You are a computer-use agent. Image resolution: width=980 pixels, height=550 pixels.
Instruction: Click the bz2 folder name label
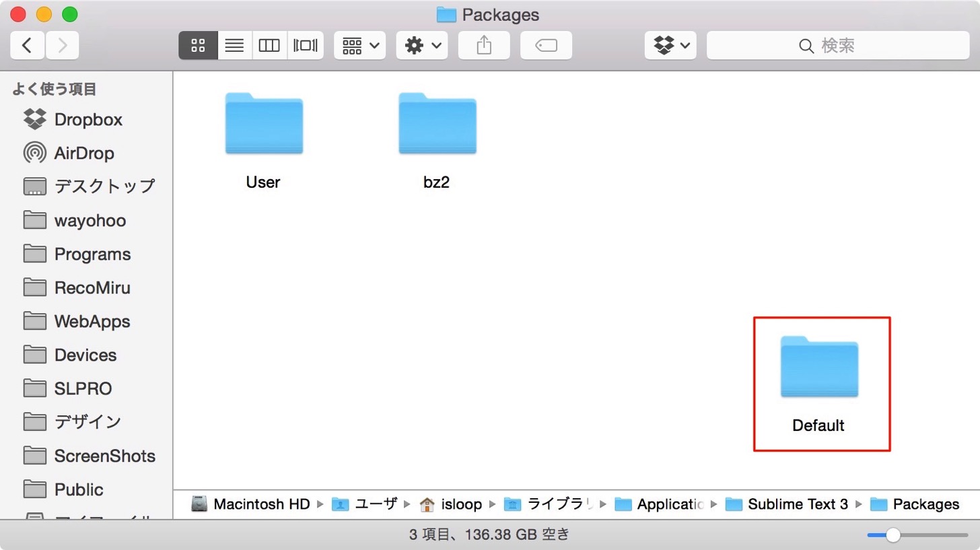(x=436, y=182)
